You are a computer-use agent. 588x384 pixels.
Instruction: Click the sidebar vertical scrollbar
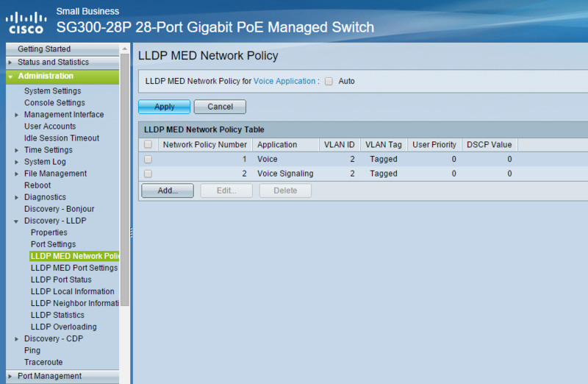(x=124, y=184)
